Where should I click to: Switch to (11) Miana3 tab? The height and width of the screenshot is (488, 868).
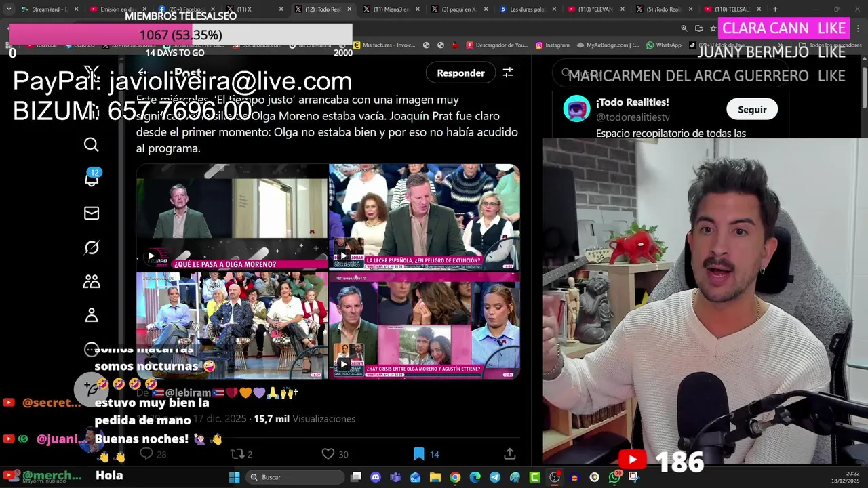pyautogui.click(x=391, y=9)
